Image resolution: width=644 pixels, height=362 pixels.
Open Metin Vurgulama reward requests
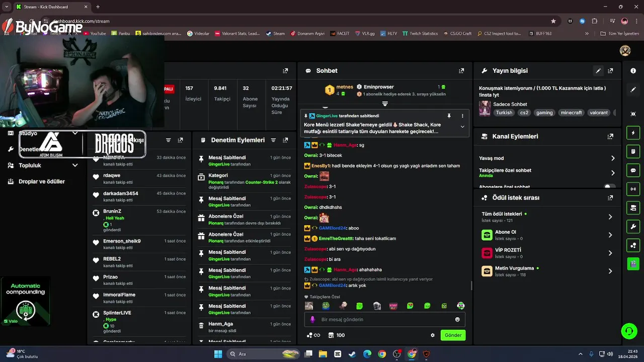coord(547,271)
